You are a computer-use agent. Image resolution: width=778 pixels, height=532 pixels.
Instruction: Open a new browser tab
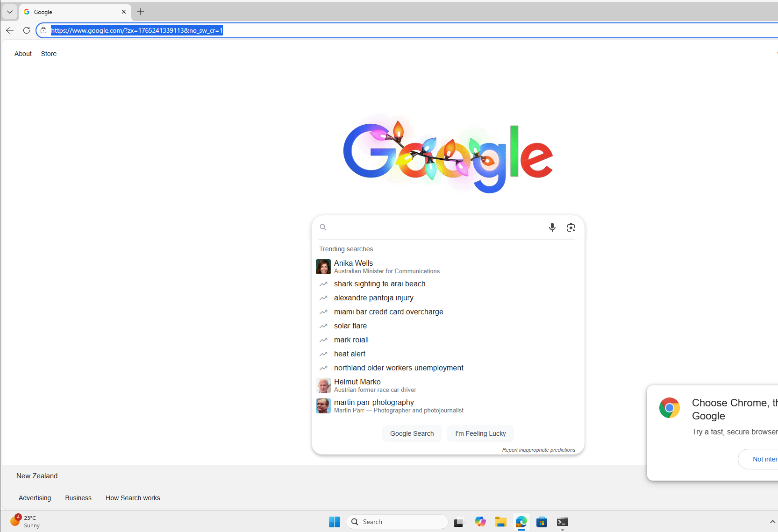point(141,12)
